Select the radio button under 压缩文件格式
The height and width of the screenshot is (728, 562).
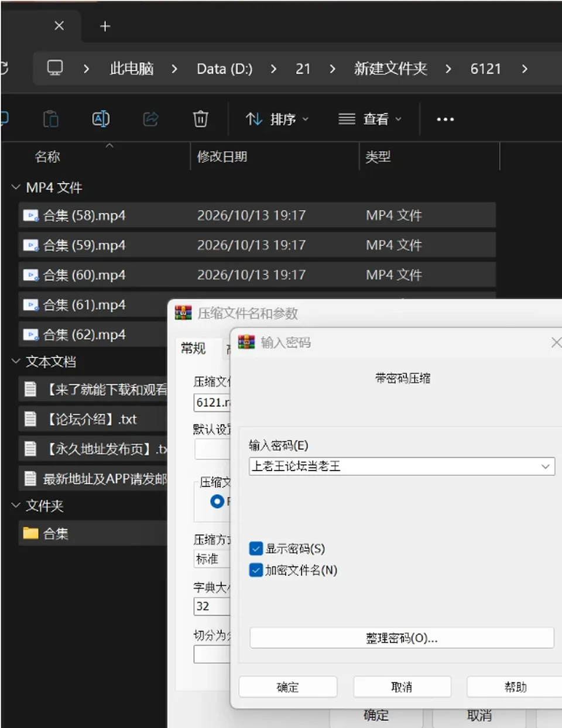coord(217,502)
